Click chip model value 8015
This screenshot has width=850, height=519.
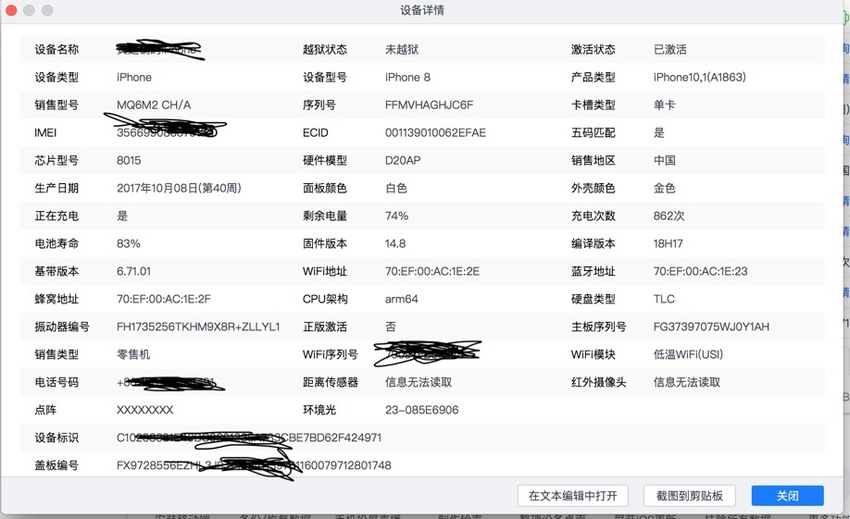coord(128,160)
